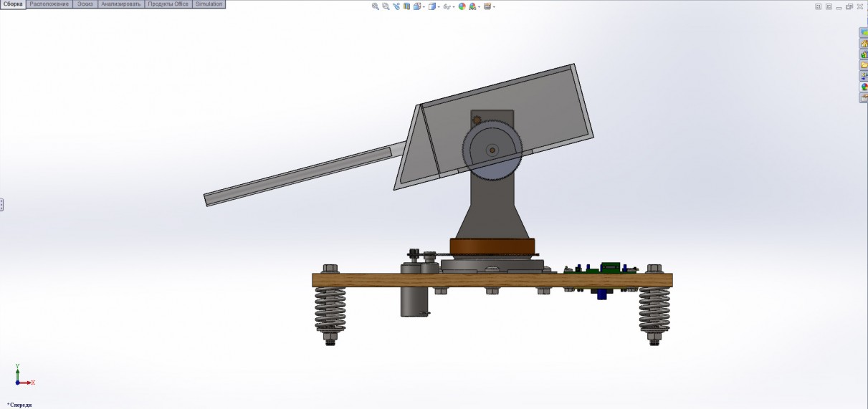The width and height of the screenshot is (868, 409).
Task: Restore the Previous View
Action: pyautogui.click(x=396, y=6)
